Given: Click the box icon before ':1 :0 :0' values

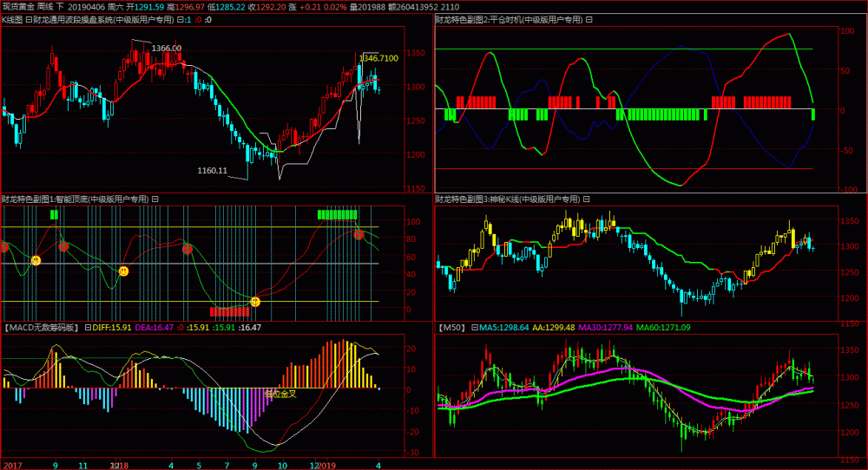Looking at the screenshot, I should point(180,20).
